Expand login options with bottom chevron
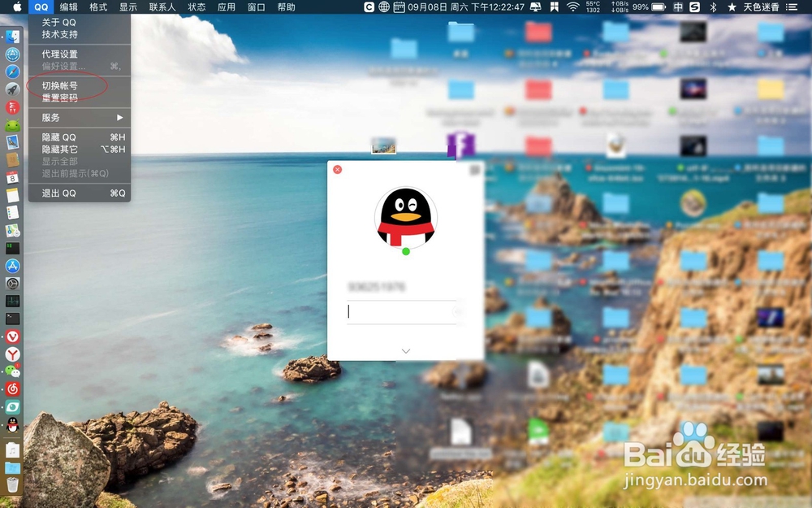 [406, 351]
